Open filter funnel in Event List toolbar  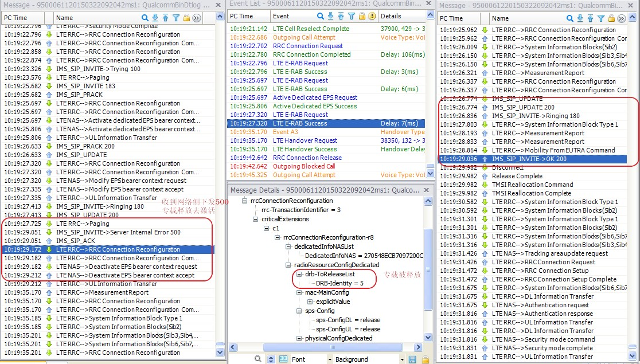tap(352, 16)
